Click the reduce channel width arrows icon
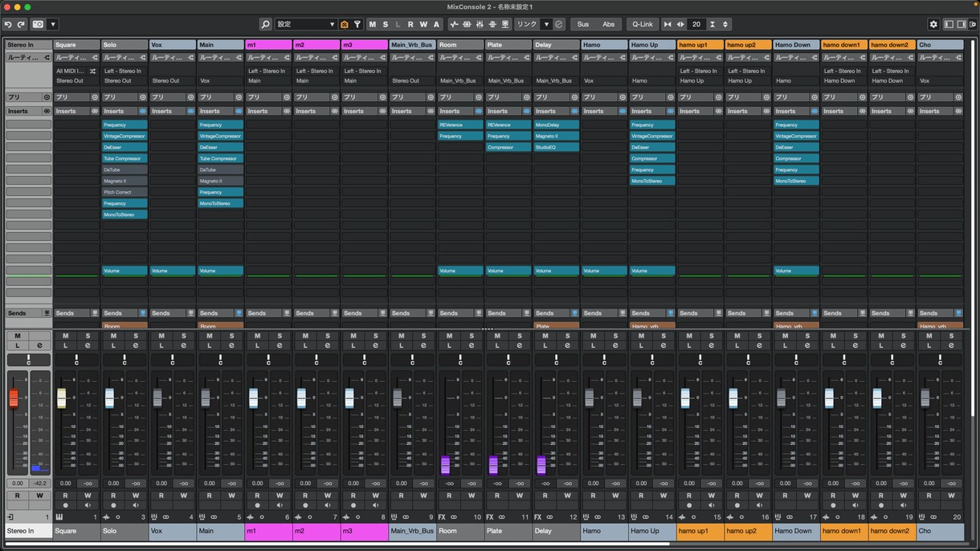 point(668,25)
